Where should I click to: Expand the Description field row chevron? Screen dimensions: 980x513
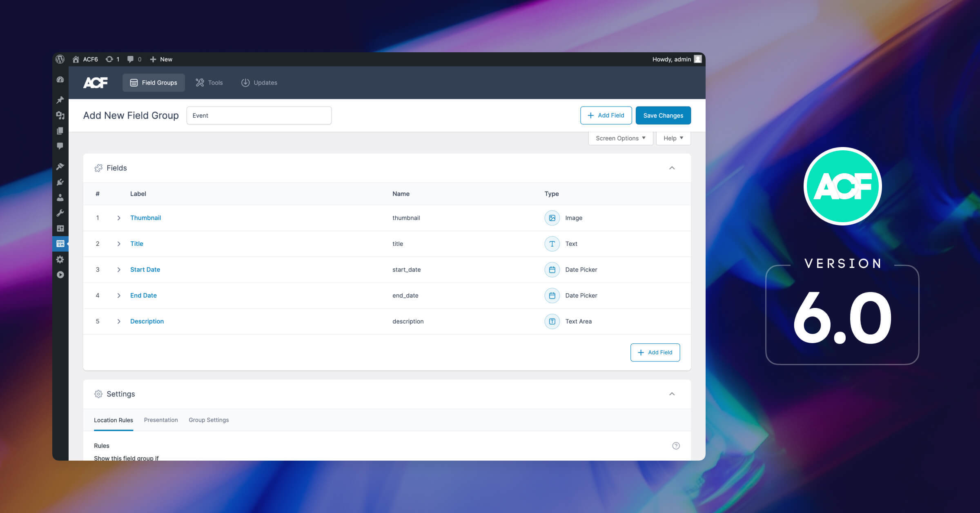[x=119, y=321]
